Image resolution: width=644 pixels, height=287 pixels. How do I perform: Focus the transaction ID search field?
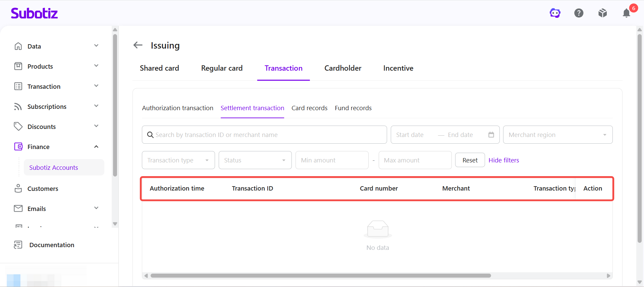pos(264,135)
